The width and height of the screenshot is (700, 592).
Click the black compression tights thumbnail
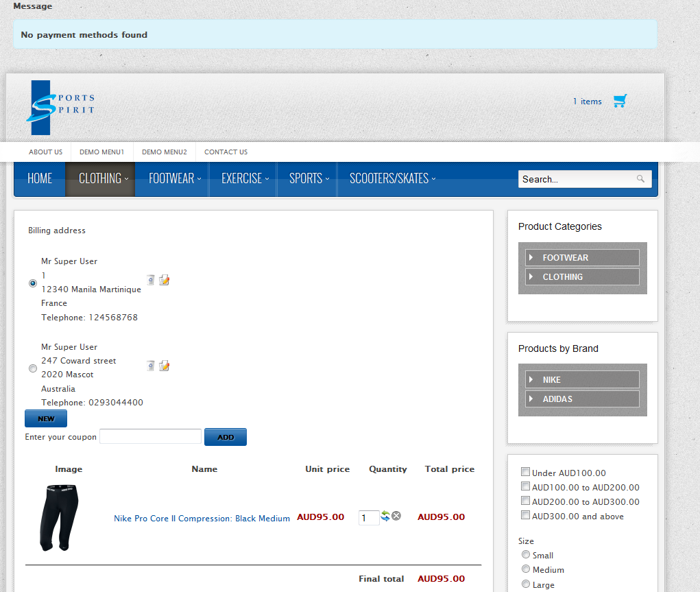[x=59, y=517]
